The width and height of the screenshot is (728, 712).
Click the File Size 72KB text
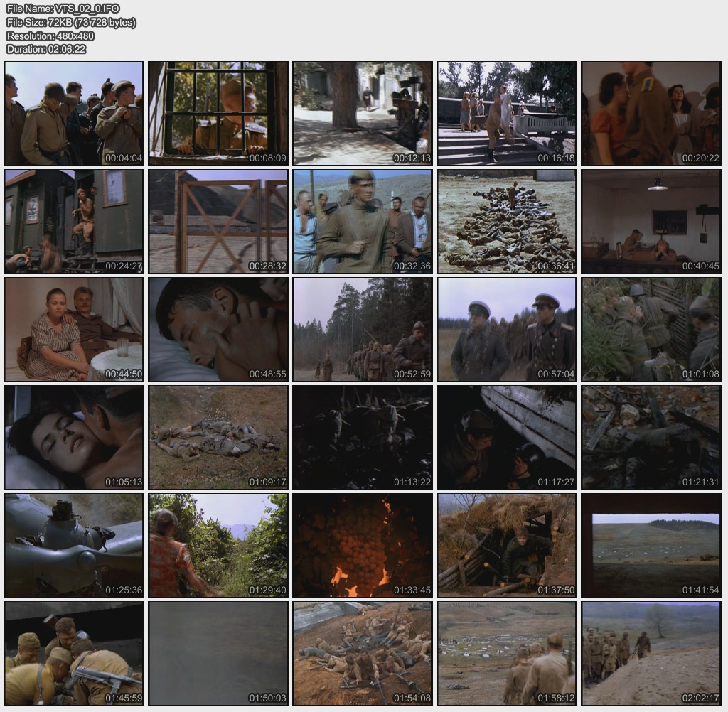click(71, 22)
